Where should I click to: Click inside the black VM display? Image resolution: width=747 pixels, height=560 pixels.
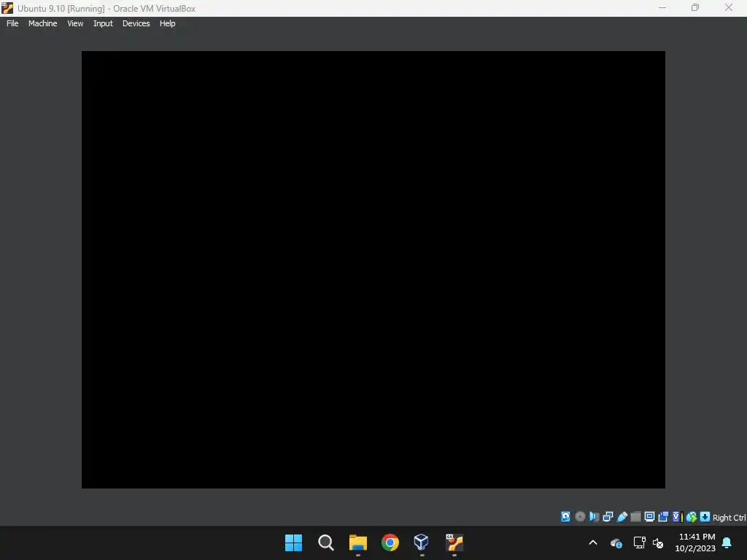click(x=373, y=270)
